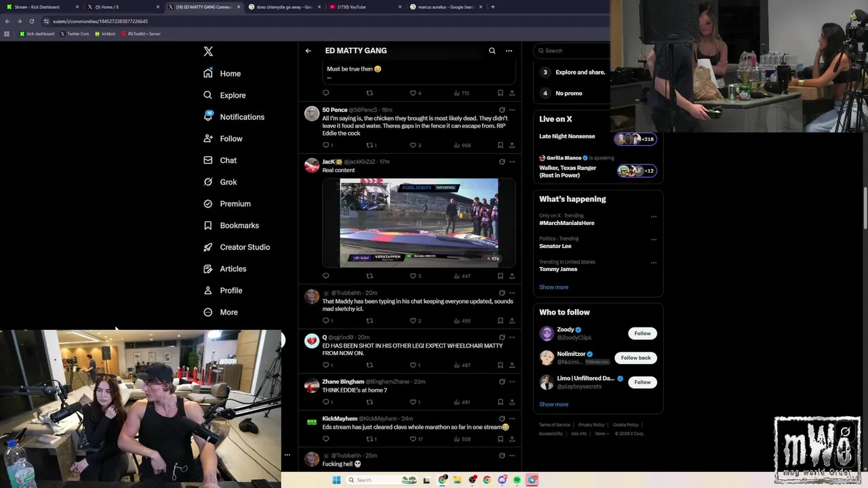868x488 pixels.
Task: Share 50 Pence's post
Action: pos(512,145)
